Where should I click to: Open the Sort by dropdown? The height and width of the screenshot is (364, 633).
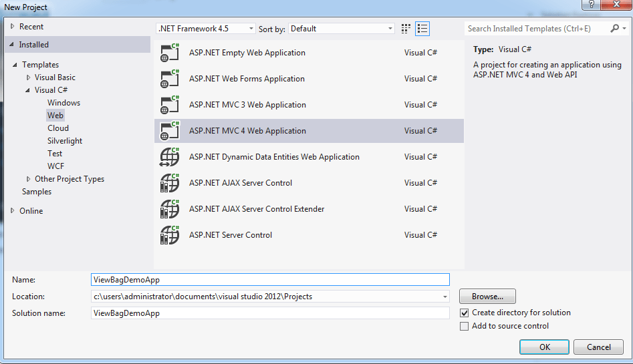pos(342,29)
